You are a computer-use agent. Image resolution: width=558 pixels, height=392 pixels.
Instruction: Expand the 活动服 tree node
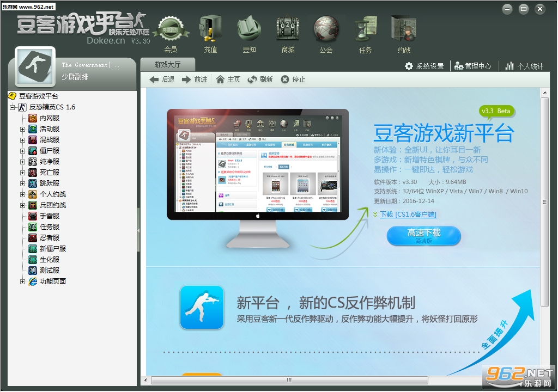(22, 129)
